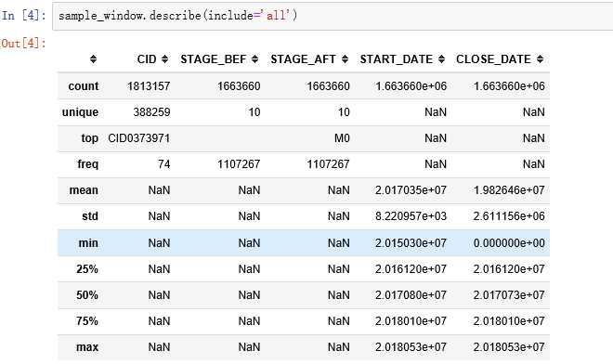The image size is (613, 364).
Task: Click the unique row label
Action: tap(80, 112)
